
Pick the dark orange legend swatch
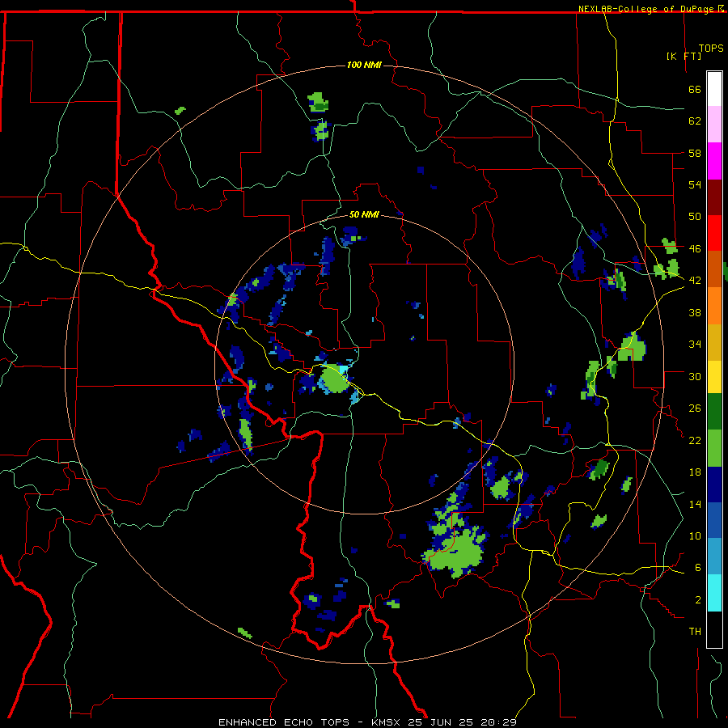[714, 269]
